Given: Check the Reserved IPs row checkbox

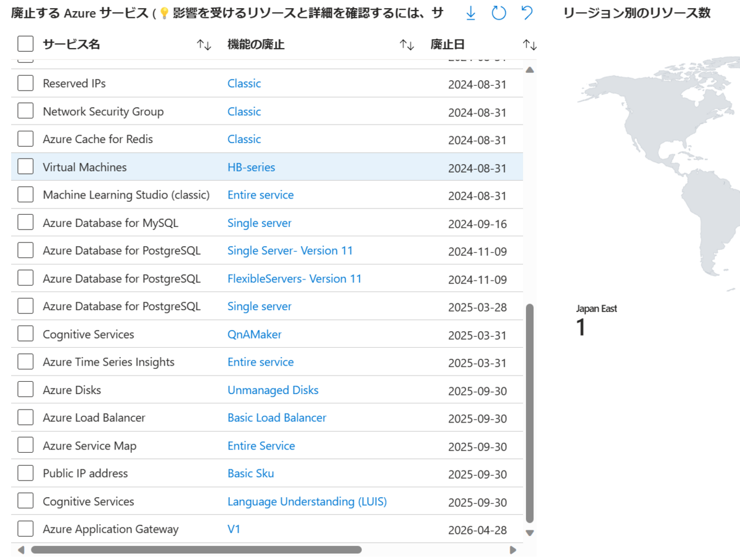Looking at the screenshot, I should [x=25, y=83].
